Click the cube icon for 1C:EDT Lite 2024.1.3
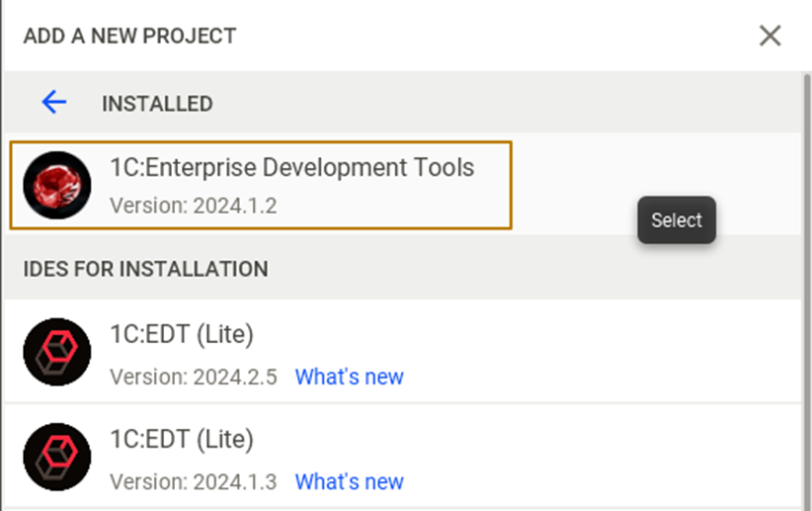Screen dimensions: 812x511 point(56,457)
